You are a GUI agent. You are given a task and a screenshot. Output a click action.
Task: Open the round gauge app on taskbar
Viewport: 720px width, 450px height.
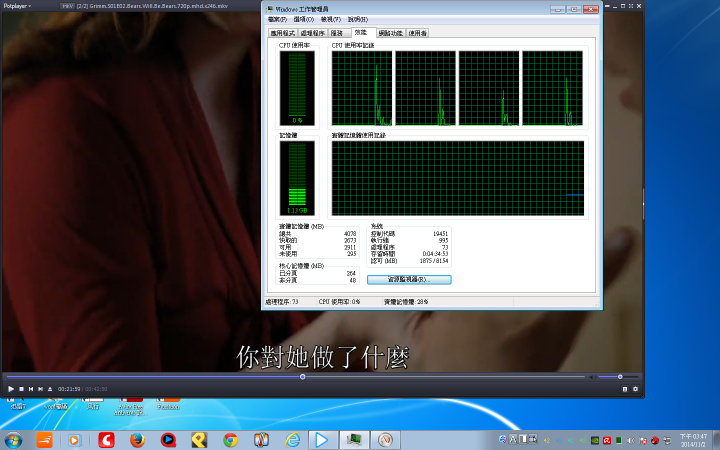pyautogui.click(x=385, y=440)
